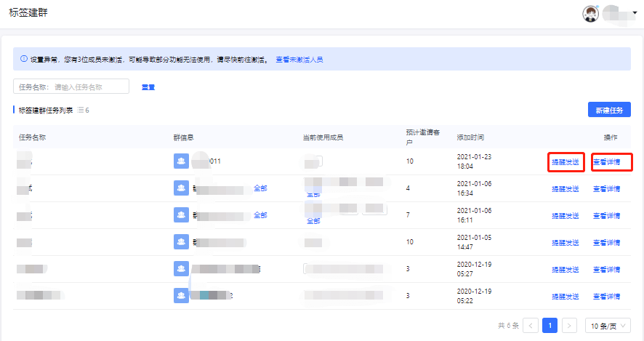This screenshot has height=341, width=644.
Task: Open 查看详情 for the 05:27 task row
Action: click(x=606, y=270)
